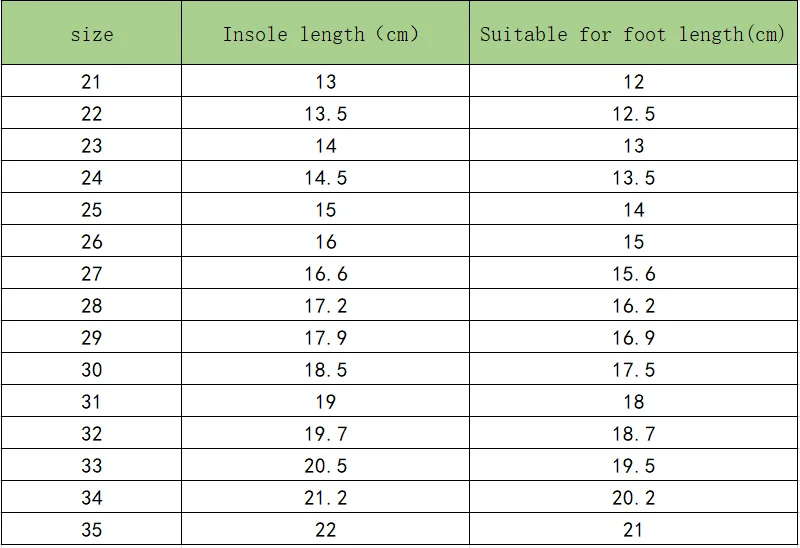Select the "Suitable for foot length(cm)" header

pos(633,34)
